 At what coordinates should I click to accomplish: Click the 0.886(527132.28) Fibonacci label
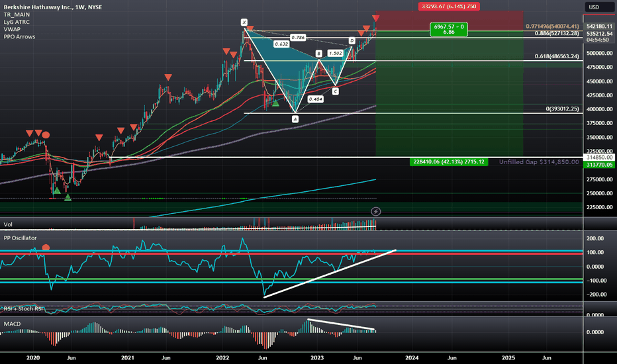tap(557, 34)
